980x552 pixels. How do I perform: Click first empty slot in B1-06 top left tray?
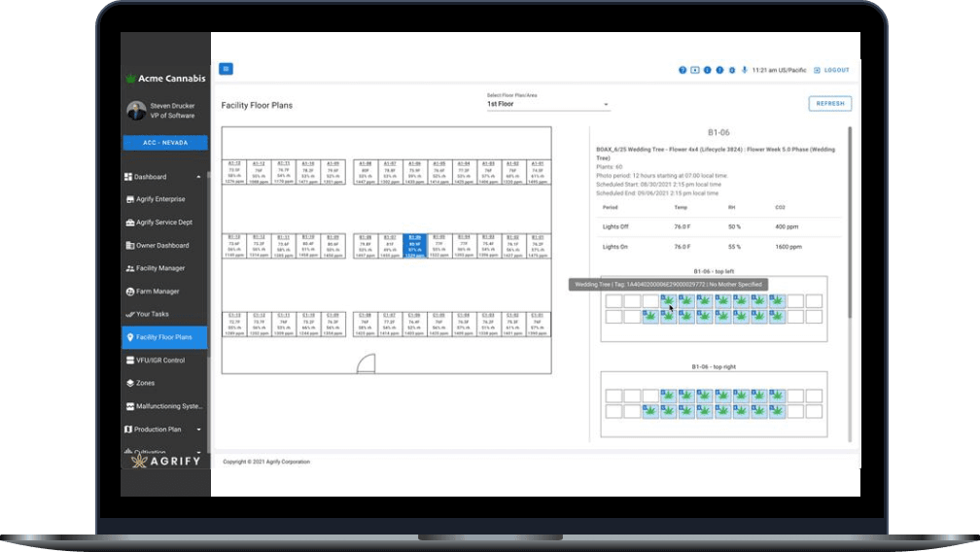(x=613, y=301)
